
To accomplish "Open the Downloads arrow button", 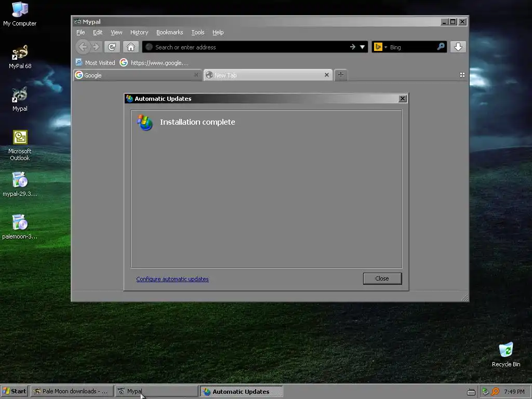I will 458,47.
